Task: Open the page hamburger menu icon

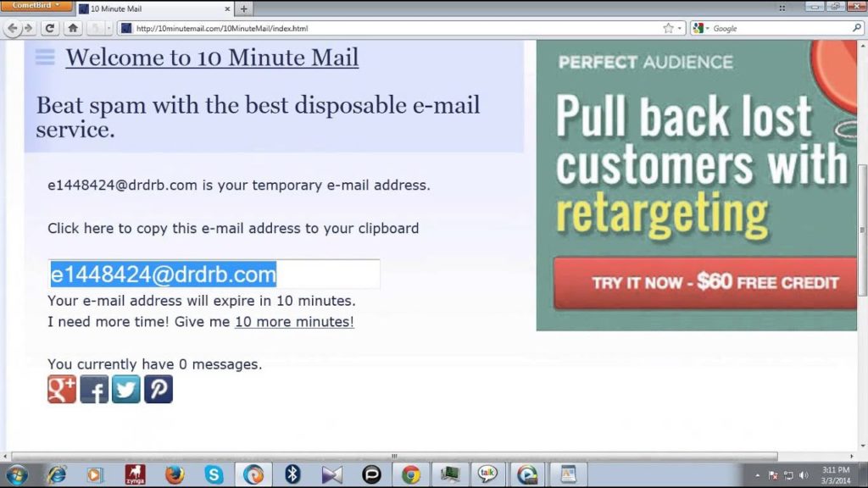Action: point(45,57)
